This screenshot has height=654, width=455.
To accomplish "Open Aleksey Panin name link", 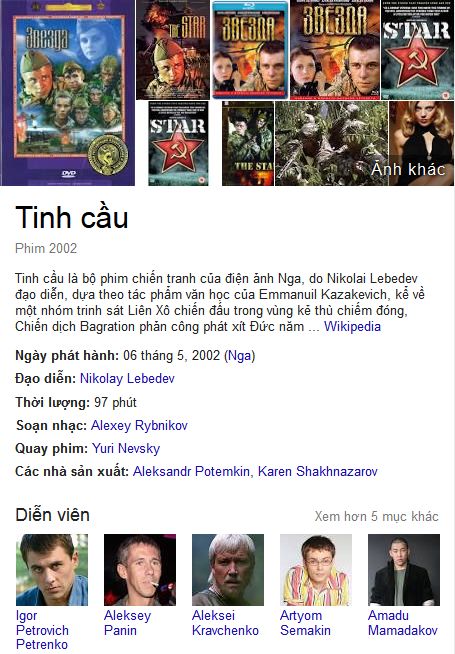I will tap(127, 623).
